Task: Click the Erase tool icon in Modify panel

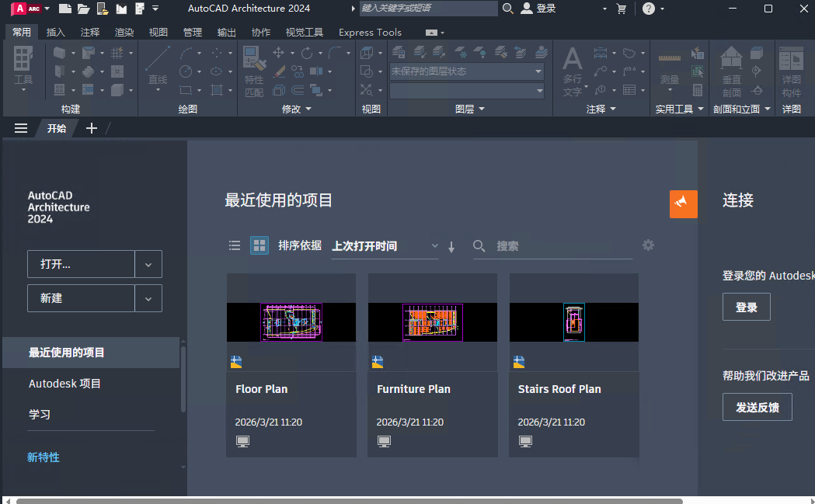Action: click(279, 71)
